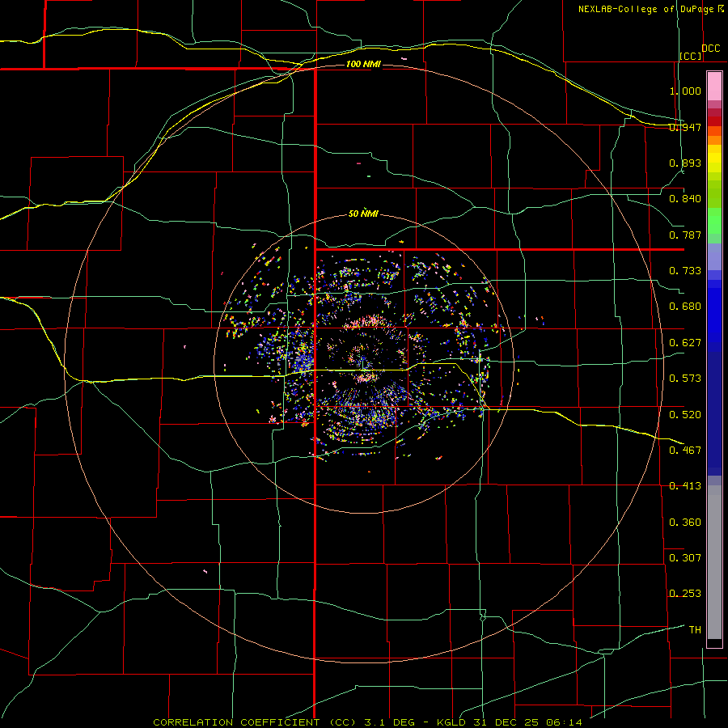Click the [CC] legend heading
The height and width of the screenshot is (728, 728).
pos(691,56)
